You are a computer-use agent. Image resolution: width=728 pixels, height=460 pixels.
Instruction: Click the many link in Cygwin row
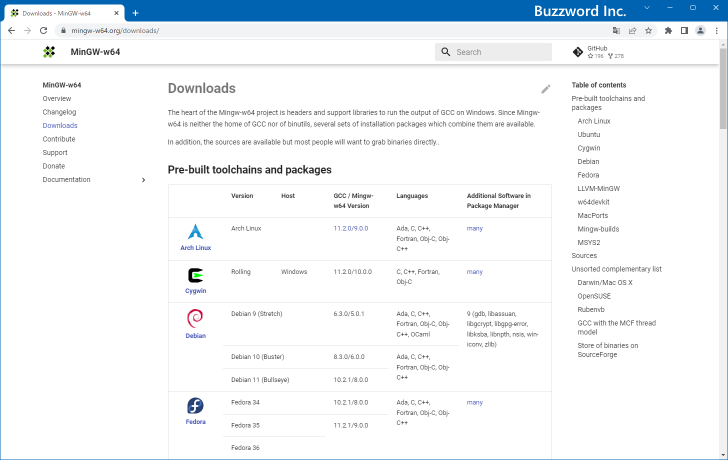coord(474,272)
